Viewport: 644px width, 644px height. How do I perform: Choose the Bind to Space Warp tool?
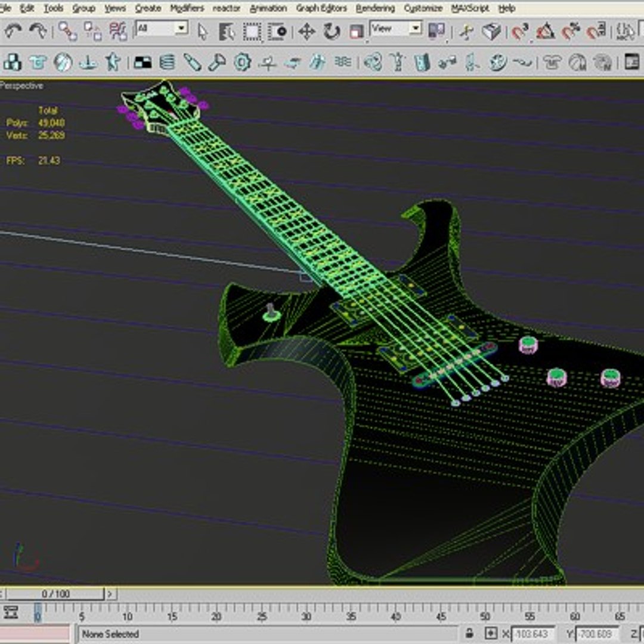118,31
